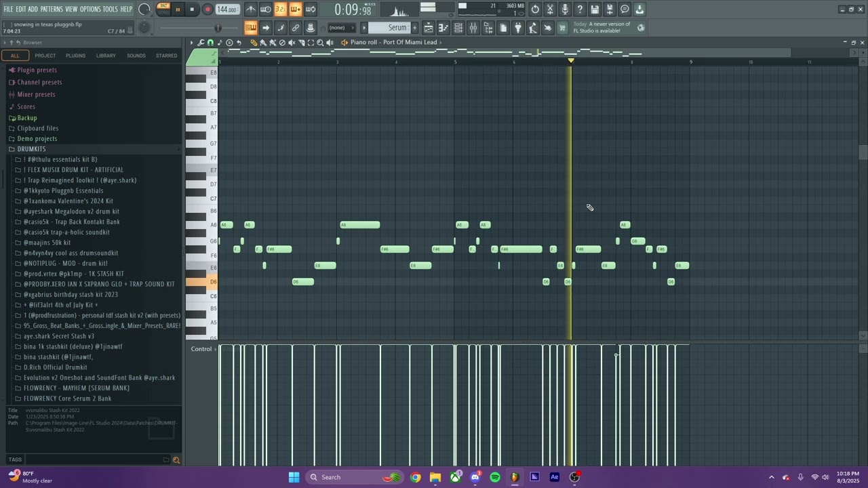Viewport: 868px width, 488px height.
Task: Switch to the PLUGINS browser tab
Action: (x=75, y=56)
